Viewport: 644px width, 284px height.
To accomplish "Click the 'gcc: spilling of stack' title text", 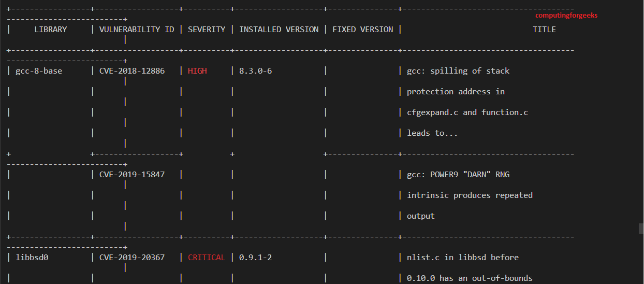I will click(458, 71).
